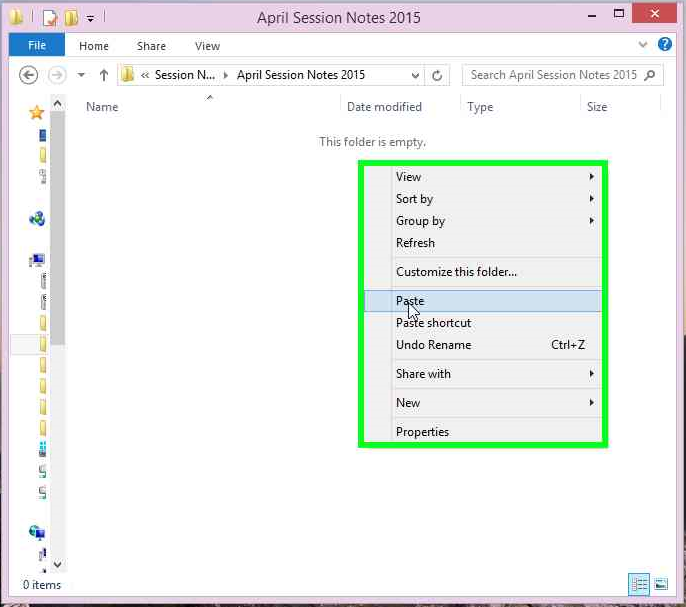
Task: Sort by Name column header
Action: 209,106
